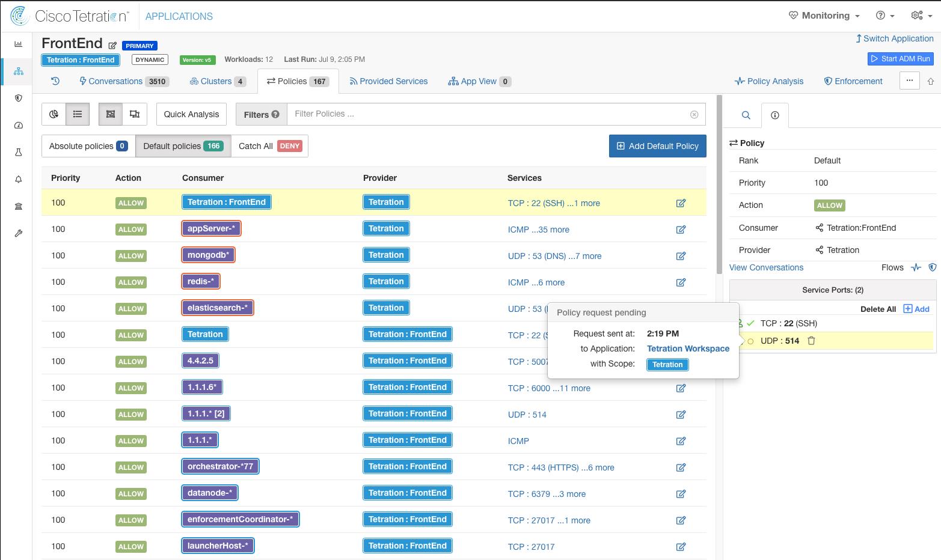941x560 pixels.
Task: Switch to the list policy view
Action: pos(78,114)
